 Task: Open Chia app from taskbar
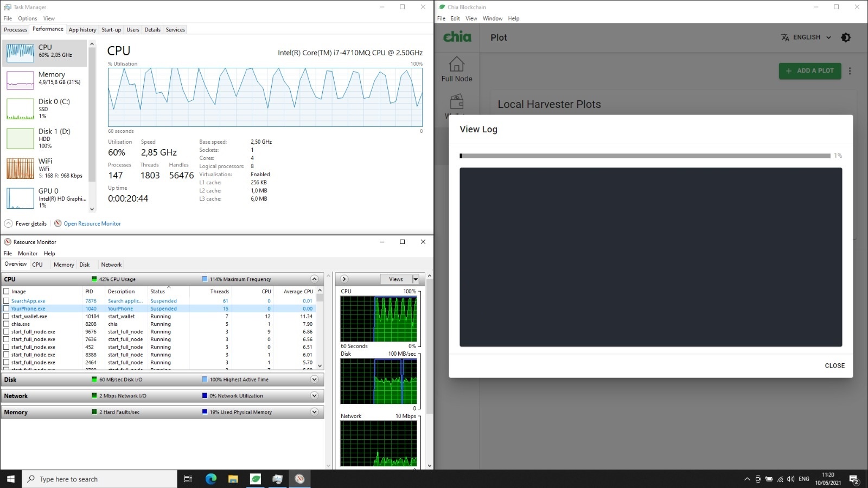pos(256,479)
